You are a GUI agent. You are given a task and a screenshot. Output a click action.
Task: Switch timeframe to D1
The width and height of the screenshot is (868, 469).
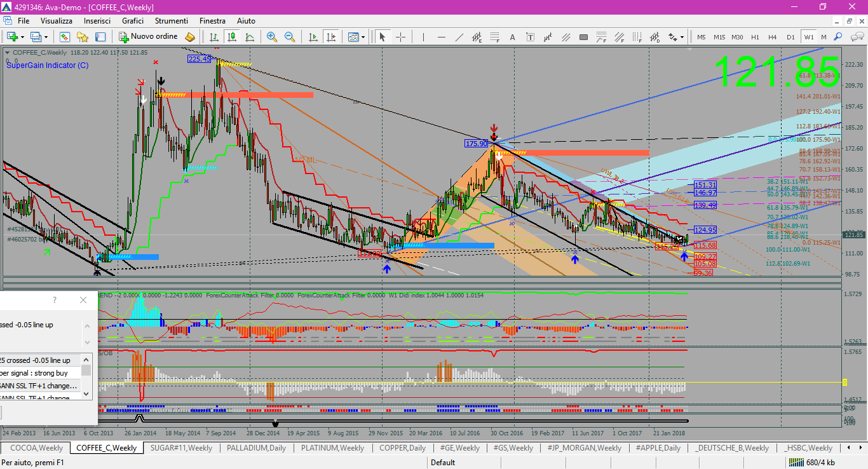pos(790,37)
